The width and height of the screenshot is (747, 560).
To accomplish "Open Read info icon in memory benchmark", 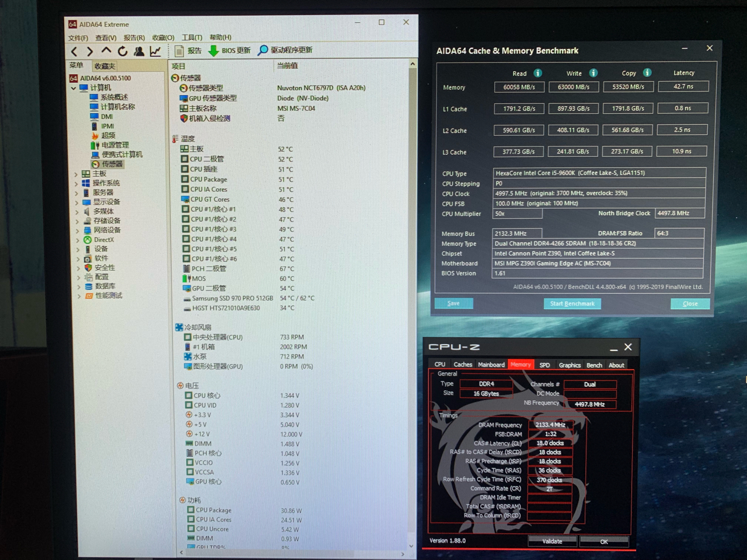I will point(537,73).
